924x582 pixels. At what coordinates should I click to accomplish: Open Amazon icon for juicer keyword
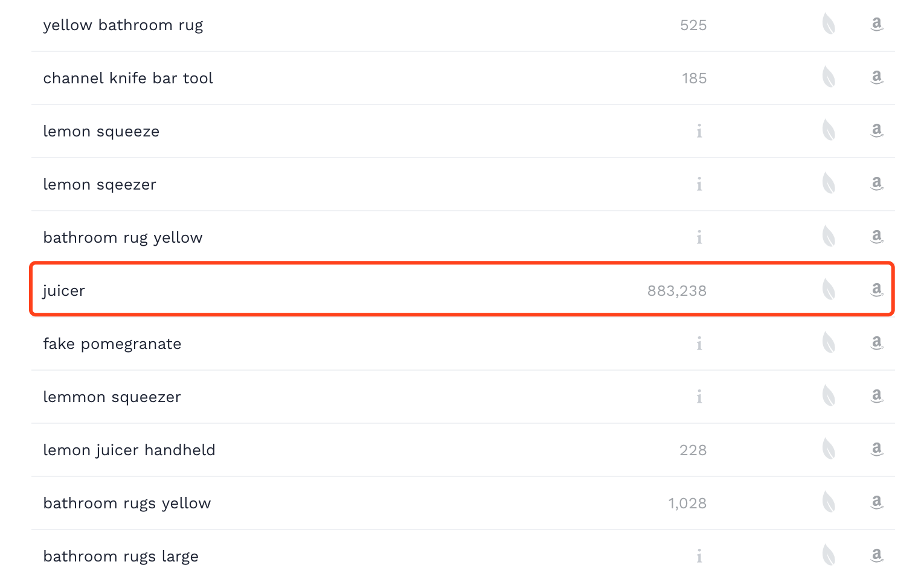(877, 290)
